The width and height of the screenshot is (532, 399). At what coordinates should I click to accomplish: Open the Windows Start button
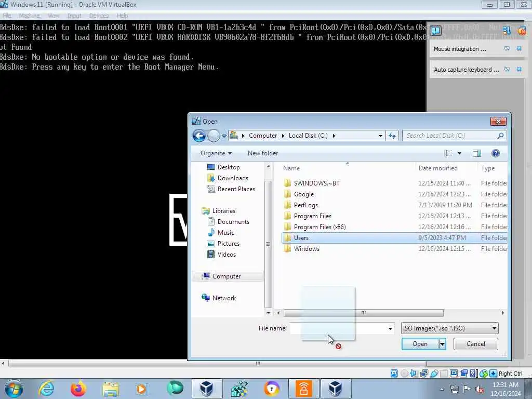pos(14,389)
